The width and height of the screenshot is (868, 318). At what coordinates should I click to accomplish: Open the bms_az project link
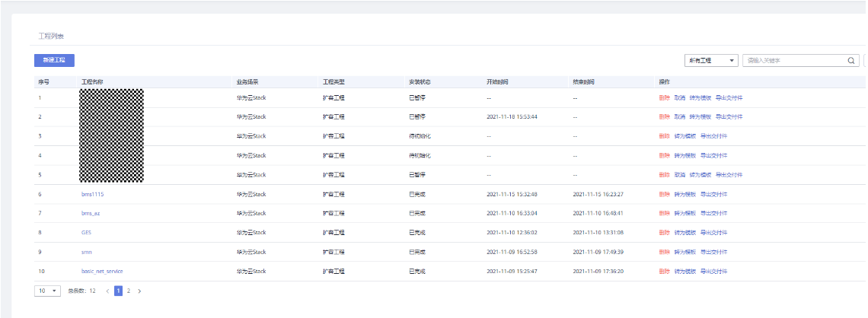pos(91,213)
